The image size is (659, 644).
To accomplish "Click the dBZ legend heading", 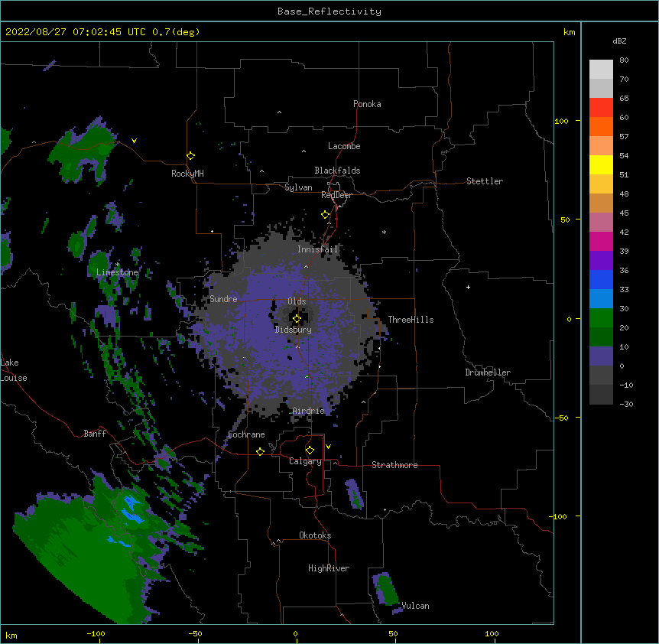I will [x=619, y=41].
